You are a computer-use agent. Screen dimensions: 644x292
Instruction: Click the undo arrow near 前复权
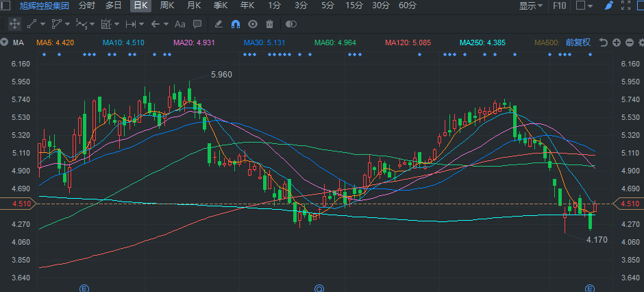point(603,42)
